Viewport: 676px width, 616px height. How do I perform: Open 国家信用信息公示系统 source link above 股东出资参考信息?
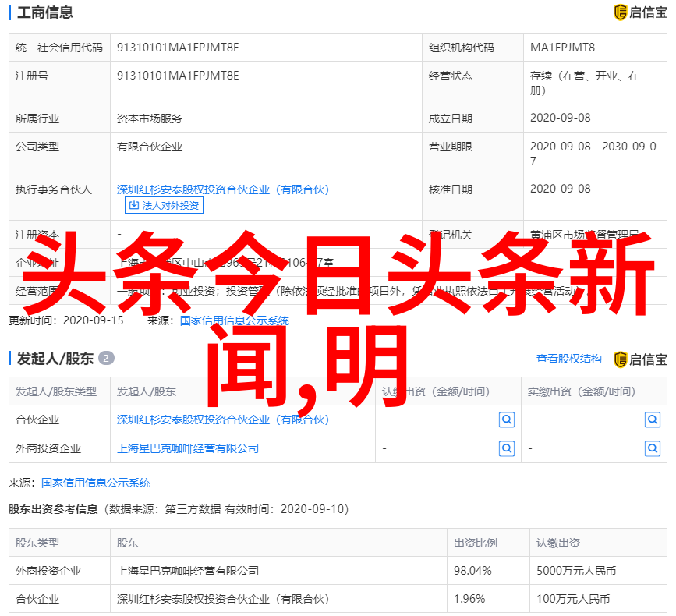[x=96, y=483]
